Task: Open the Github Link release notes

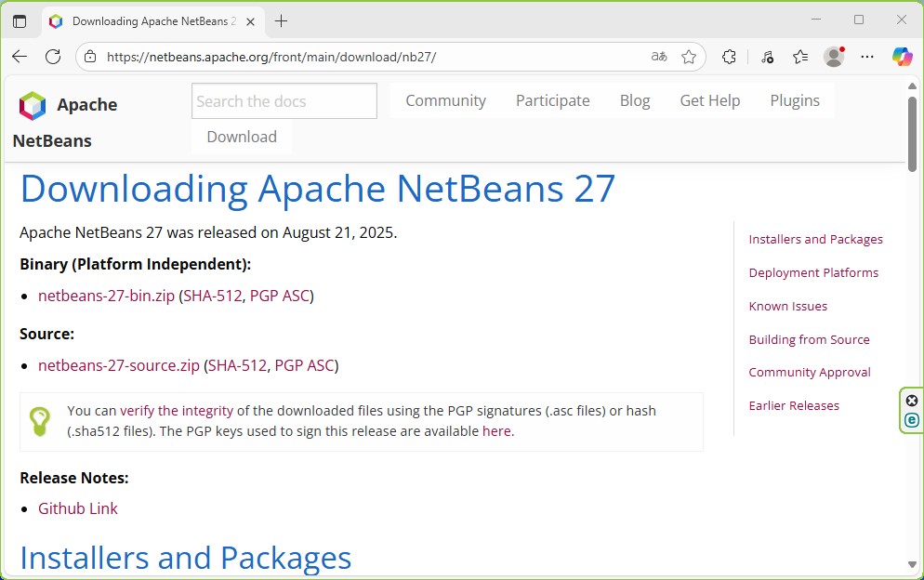Action: (x=77, y=508)
